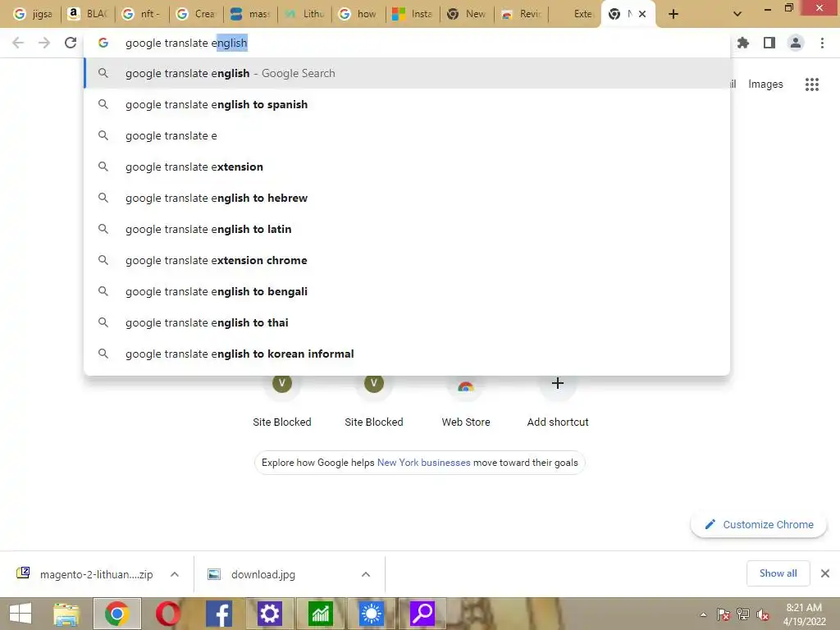Switch to the Insta Microsoft tab

click(413, 15)
